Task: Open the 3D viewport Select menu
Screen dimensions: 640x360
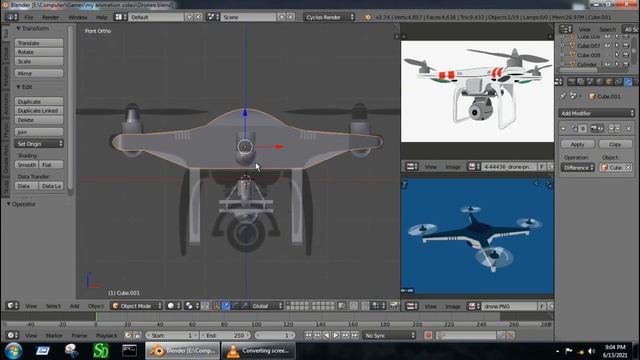Action: click(x=53, y=306)
